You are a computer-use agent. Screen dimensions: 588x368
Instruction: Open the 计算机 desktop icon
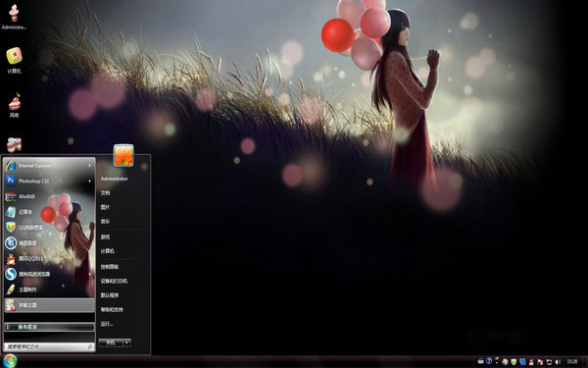coord(14,60)
